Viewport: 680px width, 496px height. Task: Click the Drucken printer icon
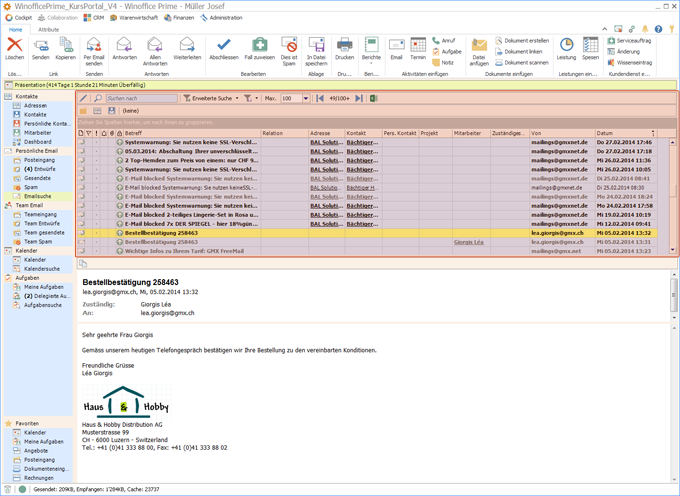point(344,45)
